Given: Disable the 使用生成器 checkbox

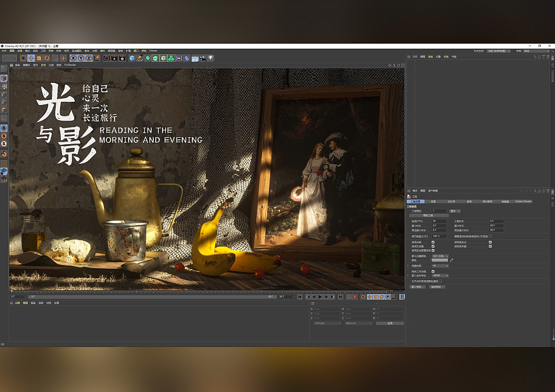Looking at the screenshot, I should (x=433, y=246).
